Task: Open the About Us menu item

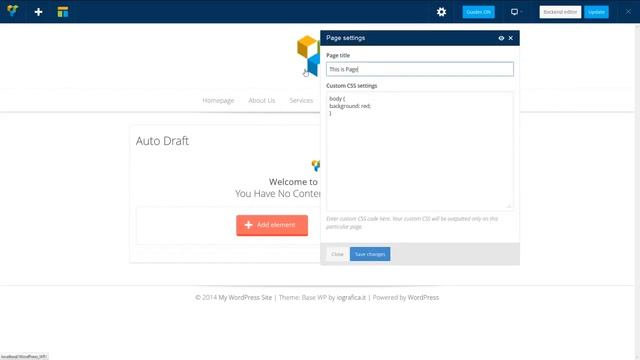Action: pyautogui.click(x=262, y=100)
